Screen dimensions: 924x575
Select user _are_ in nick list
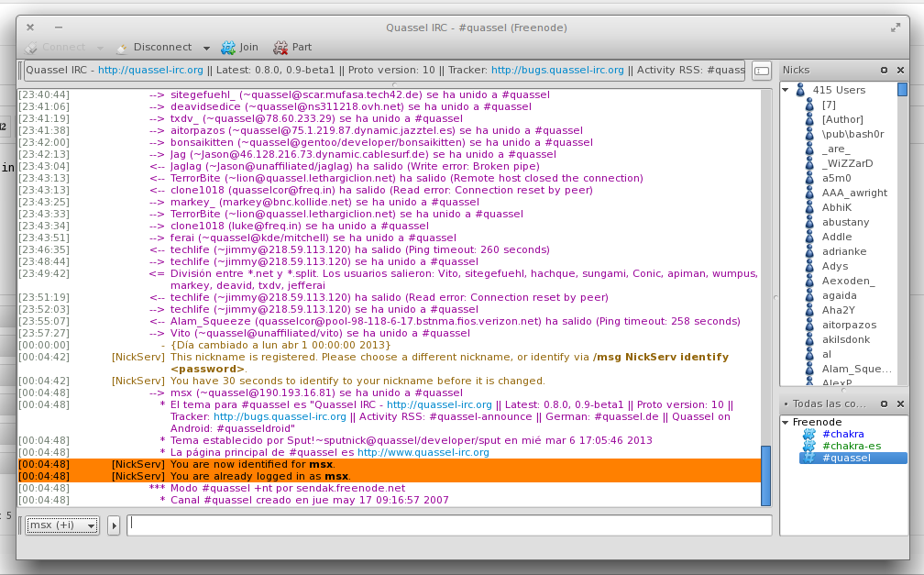836,149
